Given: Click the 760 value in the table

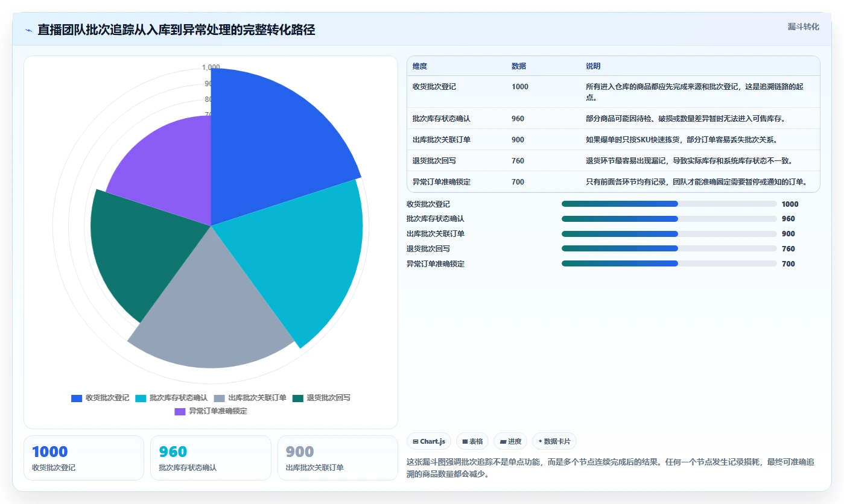Looking at the screenshot, I should click(518, 161).
